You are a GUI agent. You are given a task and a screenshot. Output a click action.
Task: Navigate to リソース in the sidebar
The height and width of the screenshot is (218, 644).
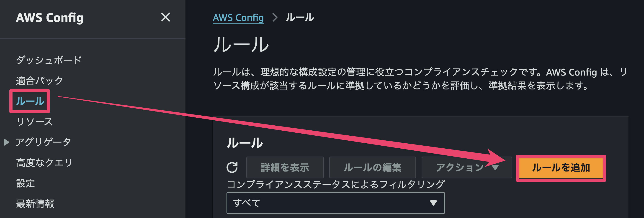[34, 122]
